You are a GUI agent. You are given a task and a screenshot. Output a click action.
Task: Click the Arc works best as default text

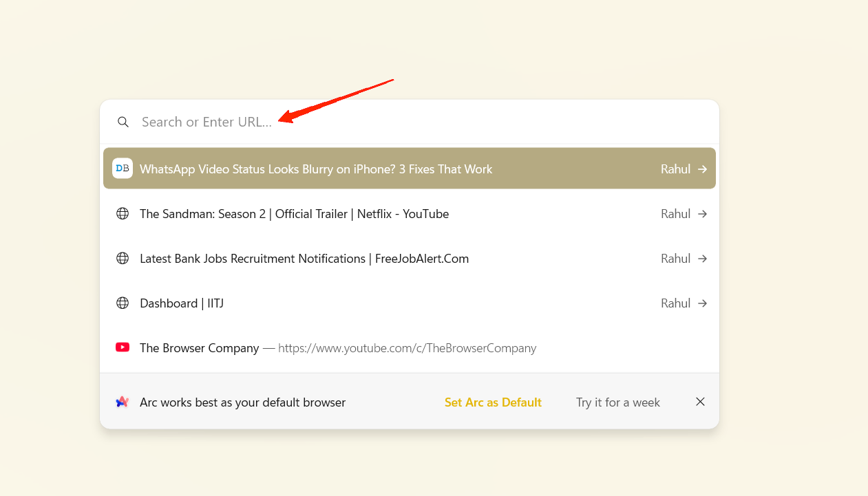(x=242, y=402)
